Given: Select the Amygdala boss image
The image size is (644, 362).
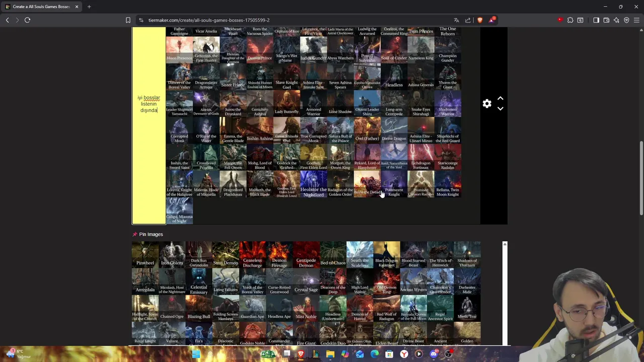Looking at the screenshot, I should click(145, 282).
